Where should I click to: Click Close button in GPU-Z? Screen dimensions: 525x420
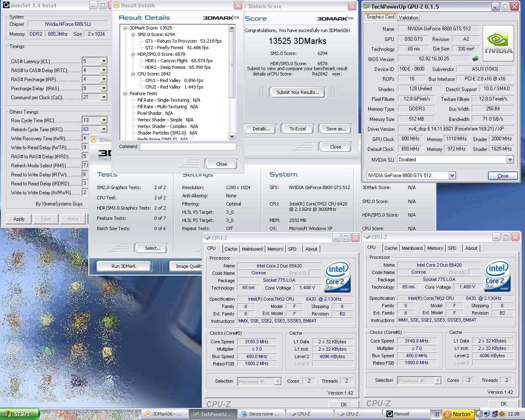coord(502,176)
